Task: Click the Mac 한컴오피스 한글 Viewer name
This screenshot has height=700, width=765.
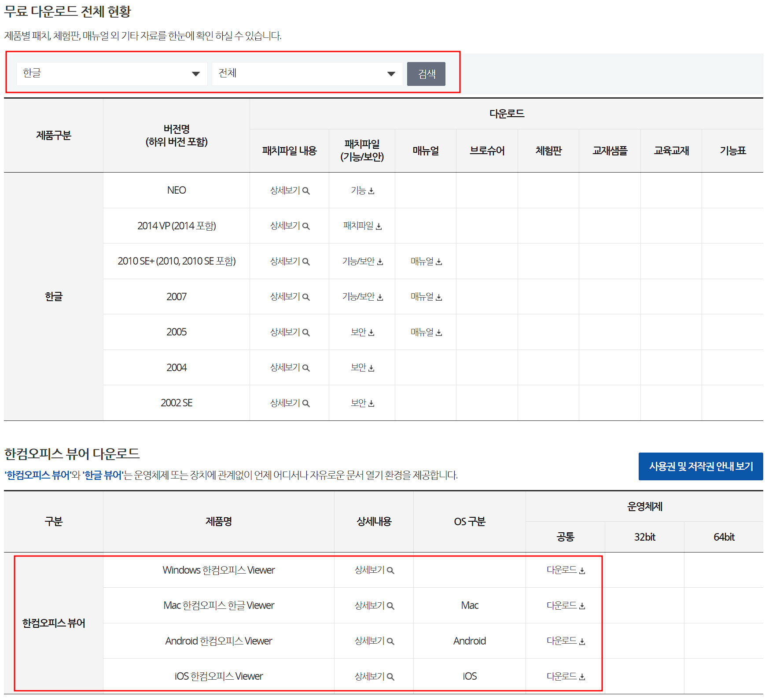Action: (x=219, y=605)
